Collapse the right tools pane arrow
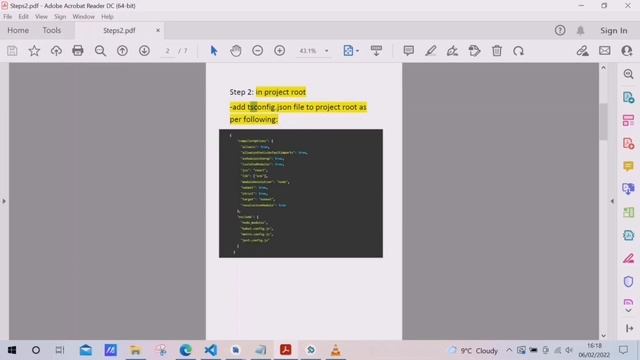 (x=612, y=201)
